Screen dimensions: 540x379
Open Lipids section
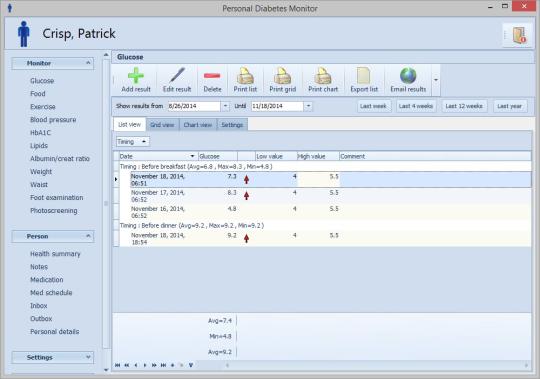point(39,146)
